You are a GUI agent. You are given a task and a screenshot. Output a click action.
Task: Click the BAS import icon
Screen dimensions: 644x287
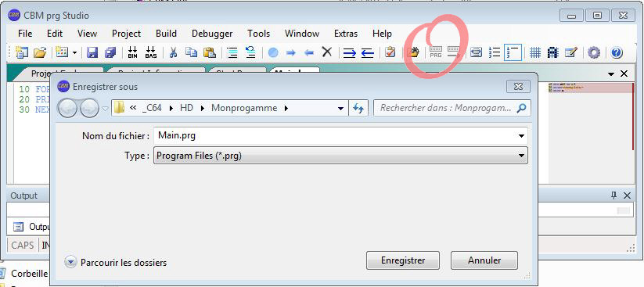151,52
